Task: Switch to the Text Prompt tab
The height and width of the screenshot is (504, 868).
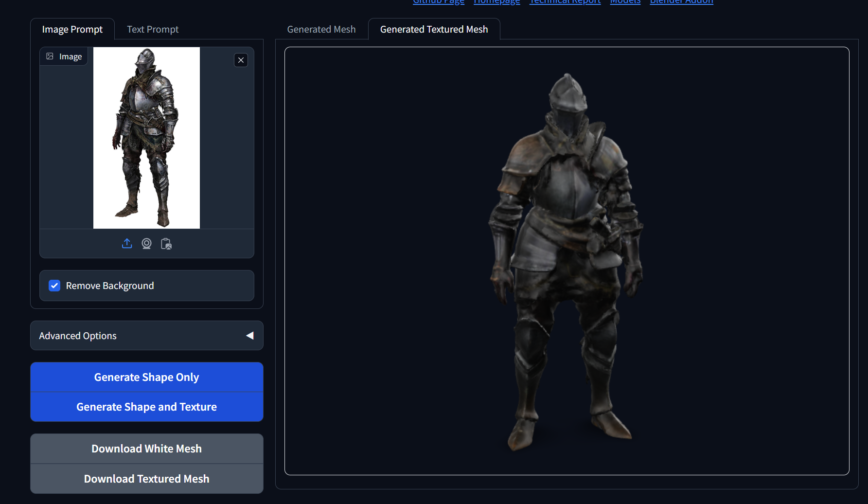Action: 153,29
